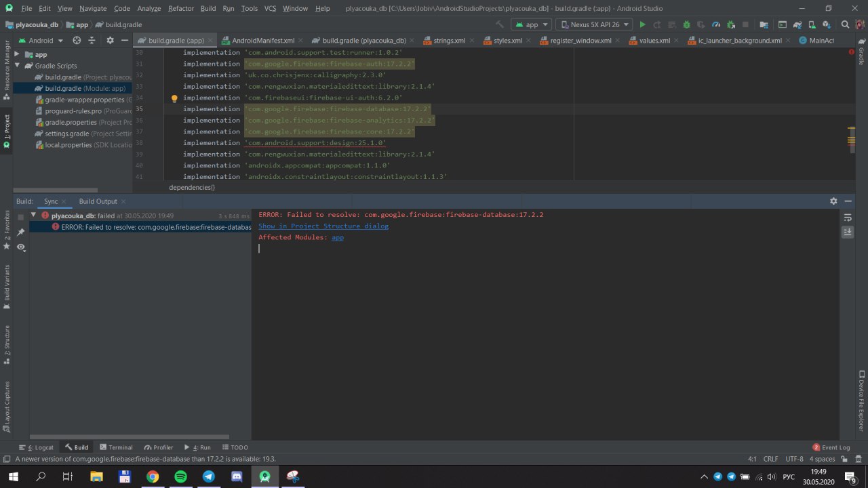The width and height of the screenshot is (868, 488).
Task: Open Search Everywhere magnifier icon
Action: (845, 24)
